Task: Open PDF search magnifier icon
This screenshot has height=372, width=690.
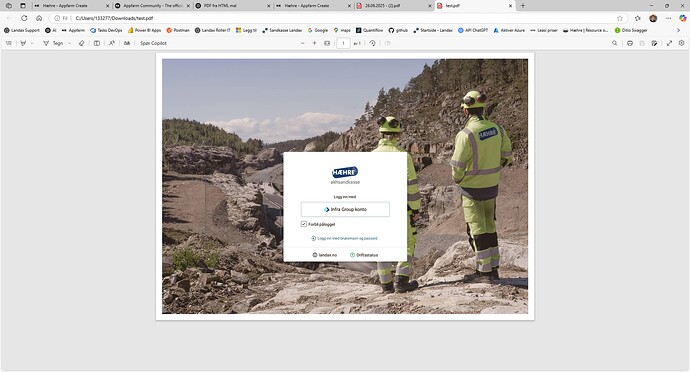Action: [615, 43]
